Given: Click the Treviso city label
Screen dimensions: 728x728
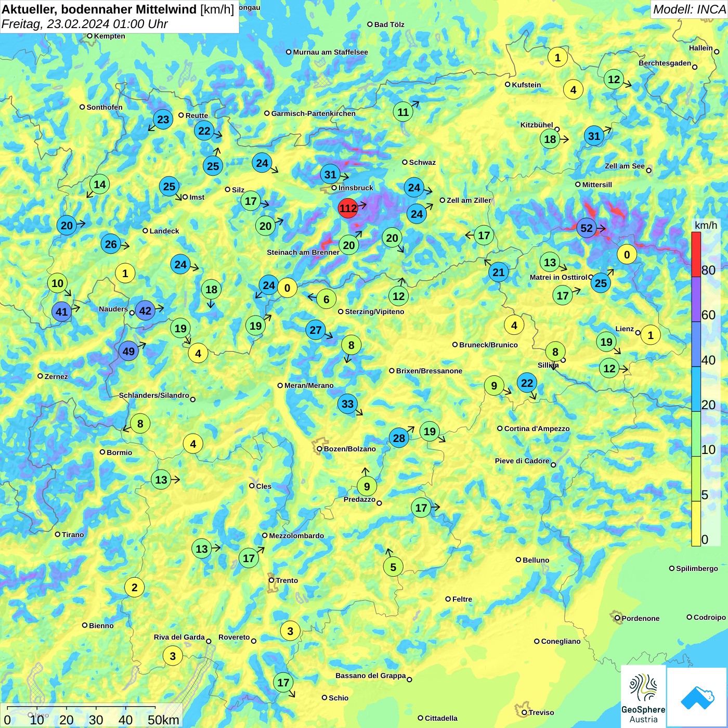Looking at the screenshot, I should coord(541,712).
